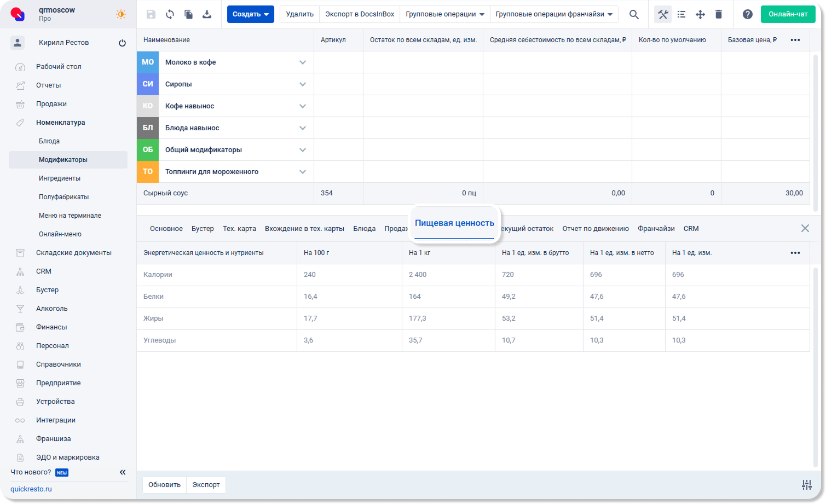826x504 pixels.
Task: Open the search magnifier in toolbar
Action: pos(634,14)
